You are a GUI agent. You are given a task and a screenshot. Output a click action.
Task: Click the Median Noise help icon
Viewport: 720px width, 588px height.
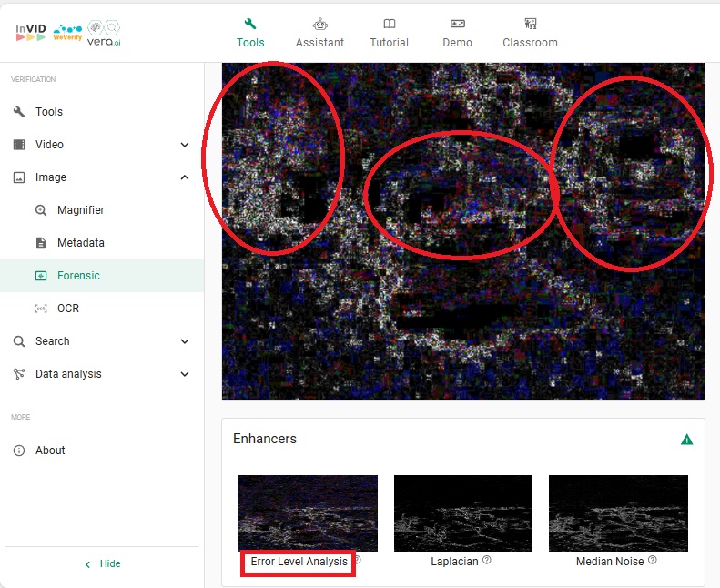[653, 561]
